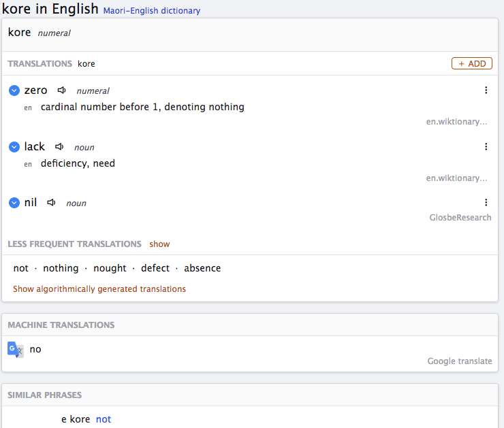This screenshot has height=428, width=504.
Task: Expand the zero translation entry chevron
Action: (x=14, y=90)
